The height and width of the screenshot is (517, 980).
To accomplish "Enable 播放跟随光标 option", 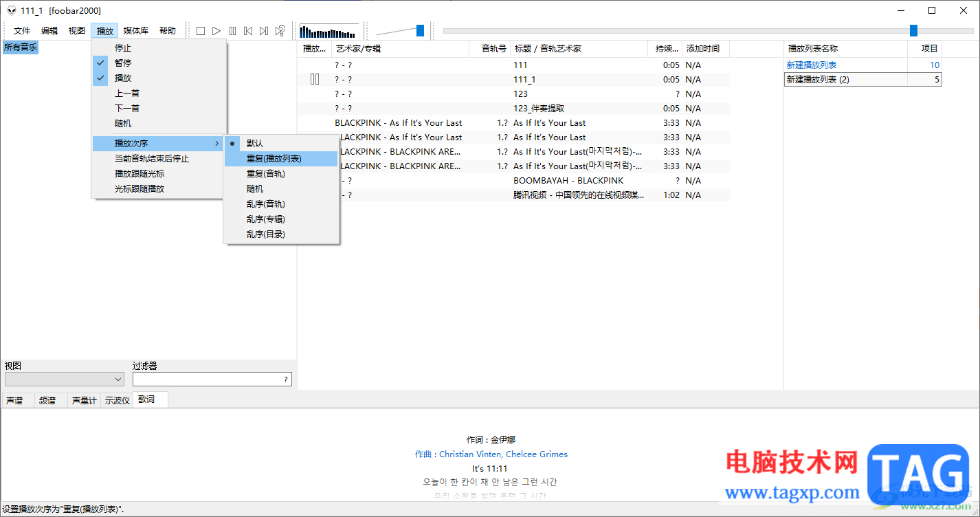I will (x=159, y=173).
